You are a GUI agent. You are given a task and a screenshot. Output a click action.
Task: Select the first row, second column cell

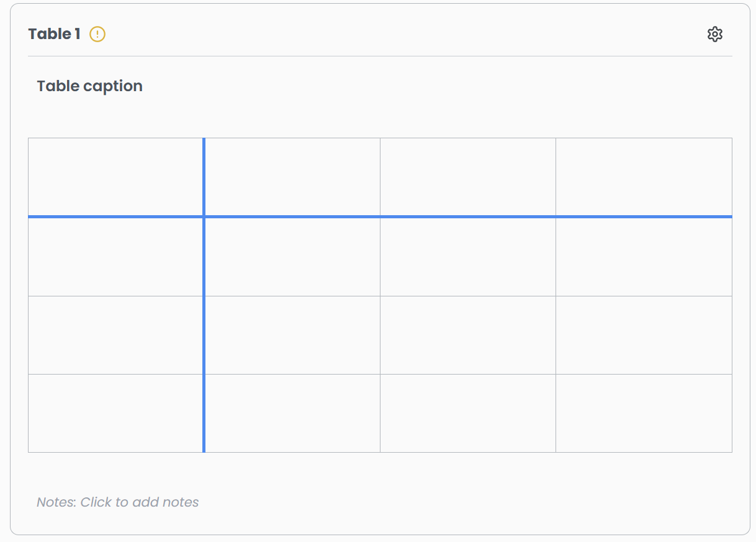click(x=292, y=177)
